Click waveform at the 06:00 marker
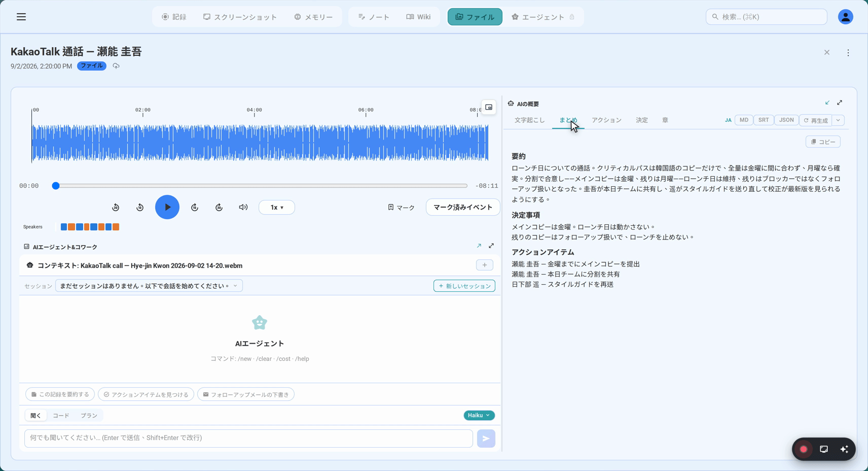Viewport: 868px width, 471px height. coord(366,144)
